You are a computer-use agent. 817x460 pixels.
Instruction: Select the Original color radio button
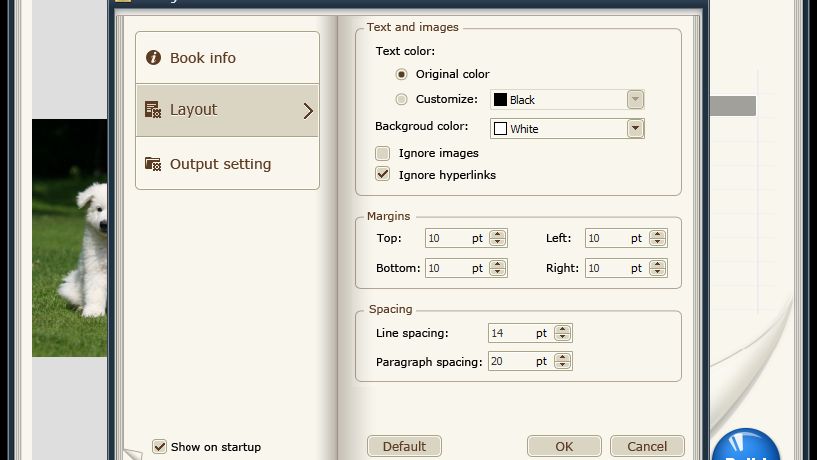point(401,74)
